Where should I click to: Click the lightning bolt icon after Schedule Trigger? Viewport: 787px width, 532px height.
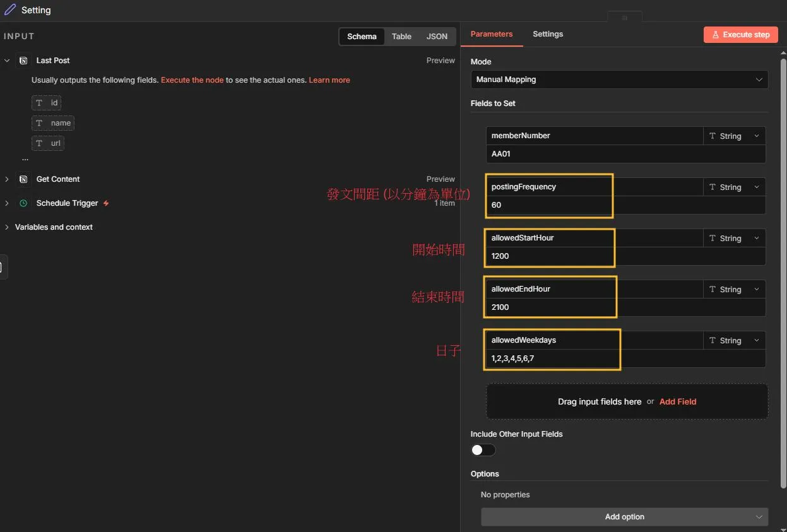click(106, 203)
